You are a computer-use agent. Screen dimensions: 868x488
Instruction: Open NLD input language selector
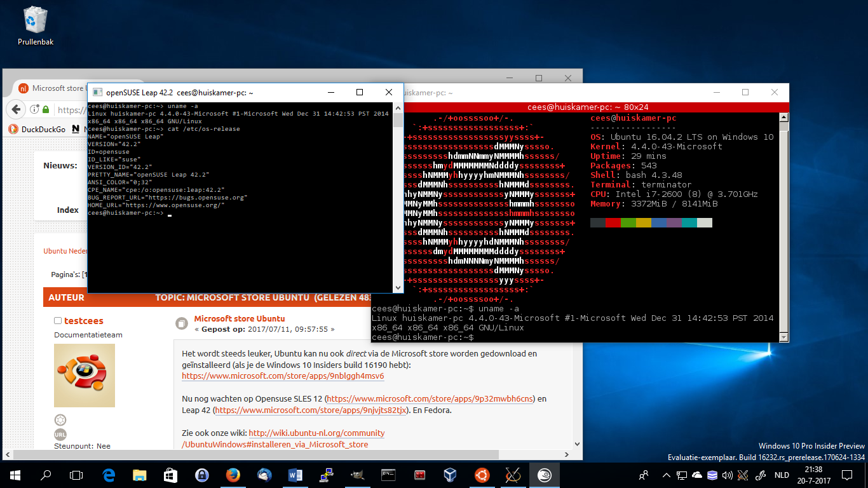(x=782, y=475)
